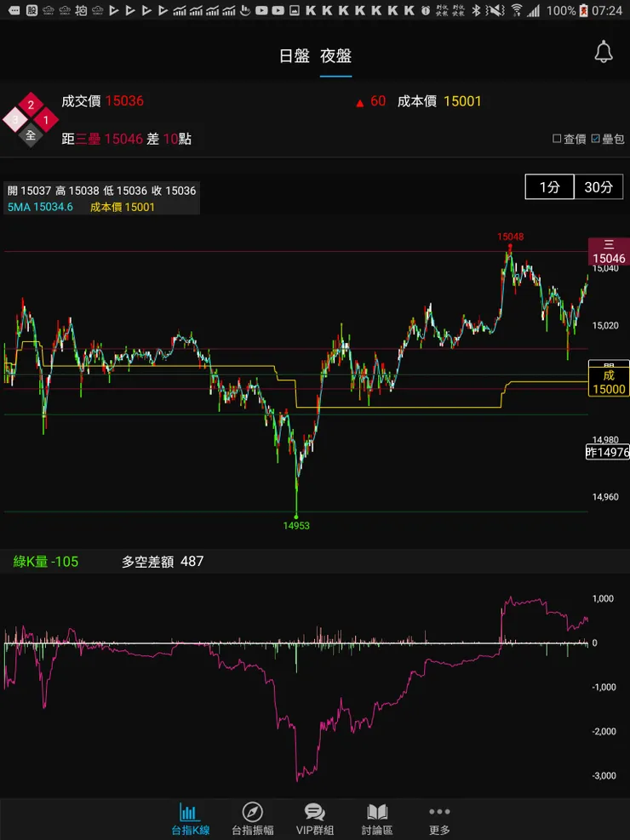Open the 台指振幅 compass tab

tap(252, 820)
